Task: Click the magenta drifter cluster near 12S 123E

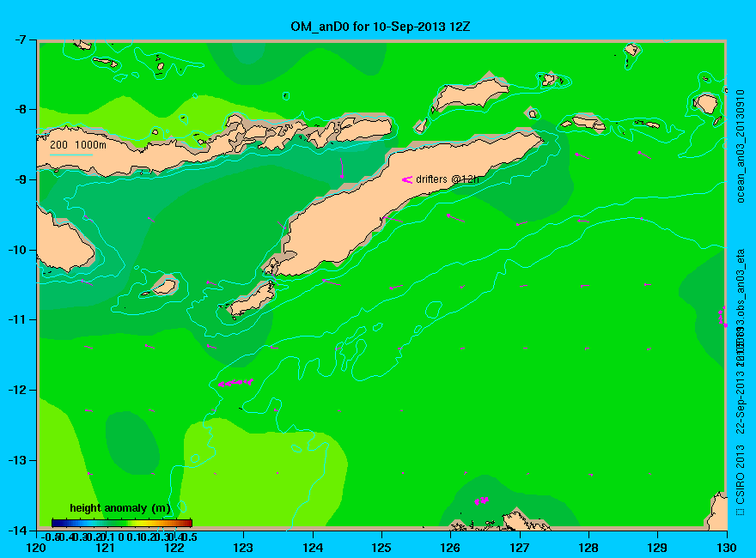Action: tap(235, 383)
